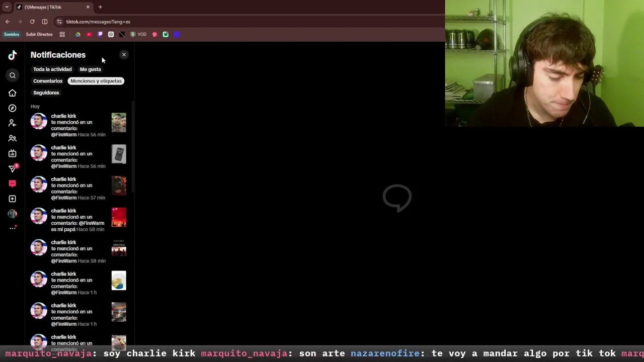Select the Mensajes | TikTok browser tab

click(53, 7)
